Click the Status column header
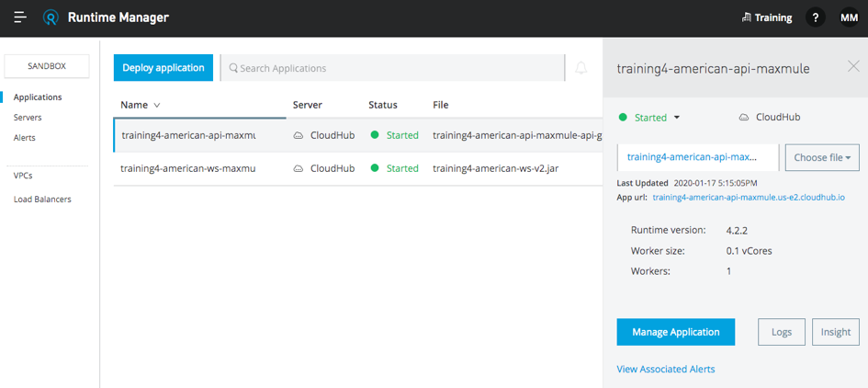The image size is (868, 388). (383, 105)
